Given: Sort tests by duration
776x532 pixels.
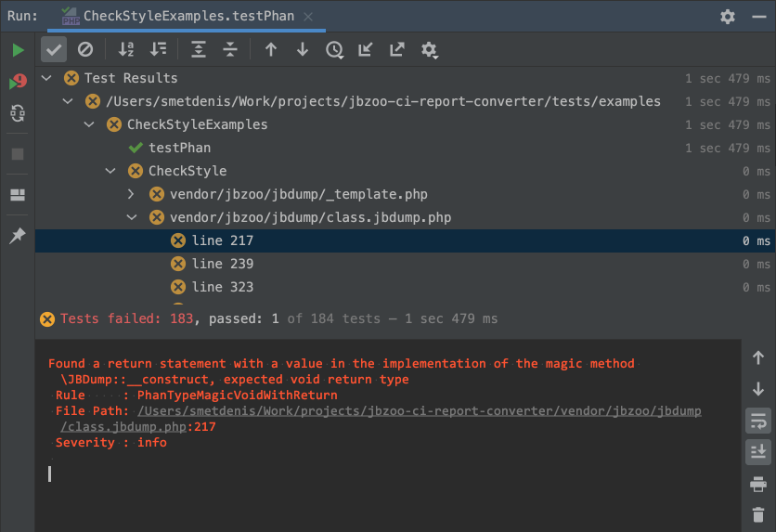Looking at the screenshot, I should pyautogui.click(x=158, y=49).
